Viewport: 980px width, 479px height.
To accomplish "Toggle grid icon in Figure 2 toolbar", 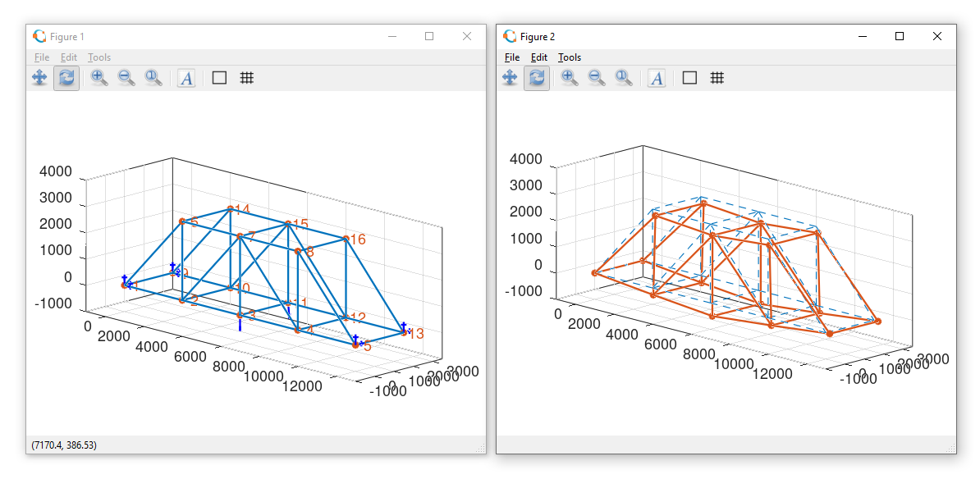I will click(717, 78).
